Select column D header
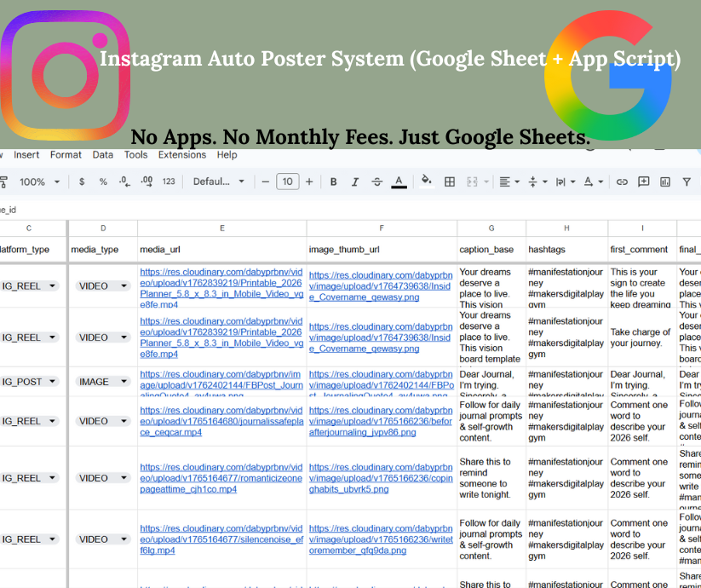The image size is (701, 588). tap(103, 228)
